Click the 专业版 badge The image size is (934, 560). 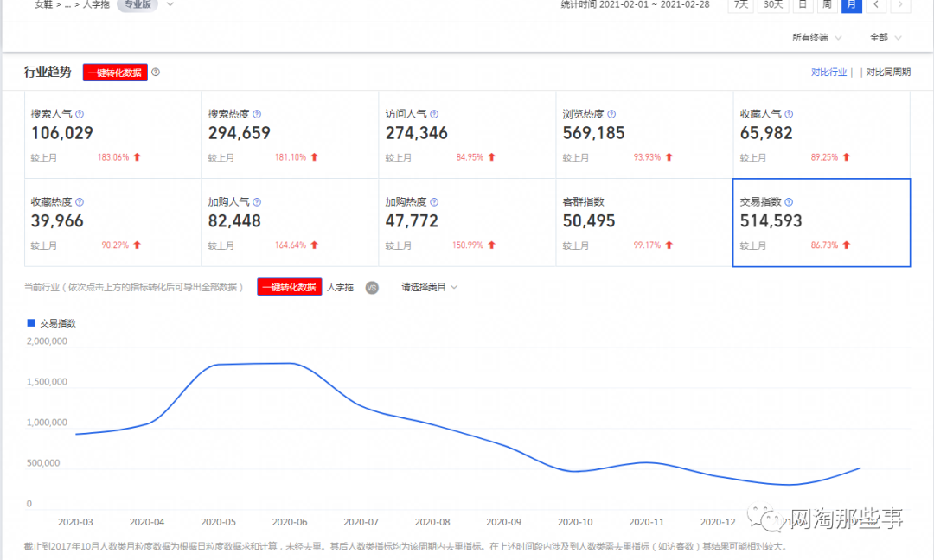point(138,4)
